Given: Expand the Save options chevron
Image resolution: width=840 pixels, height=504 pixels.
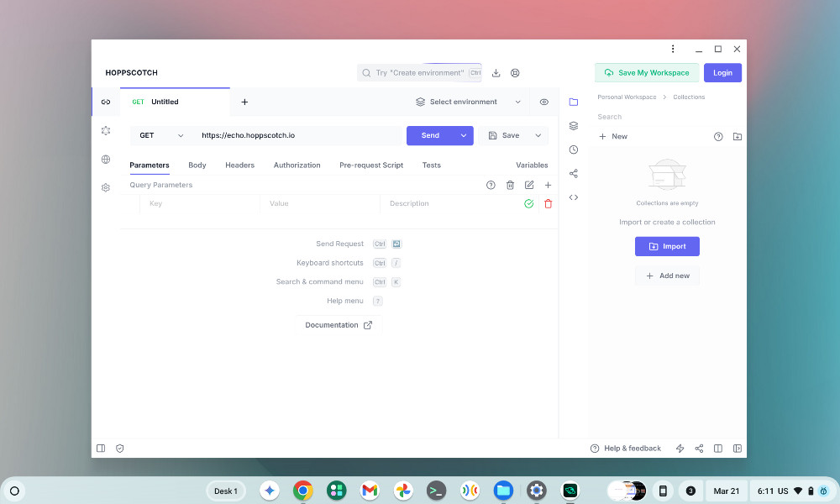Looking at the screenshot, I should click(538, 135).
